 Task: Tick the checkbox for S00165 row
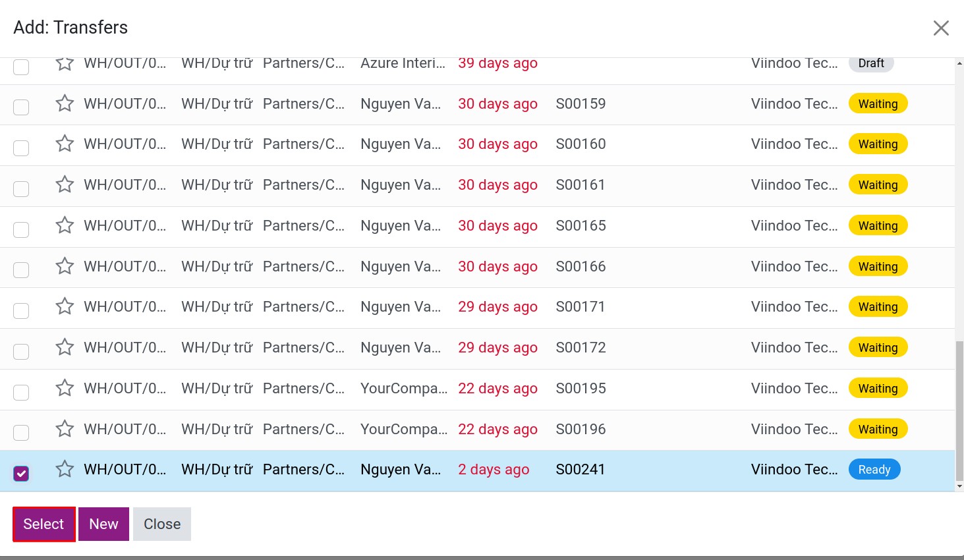tap(21, 229)
